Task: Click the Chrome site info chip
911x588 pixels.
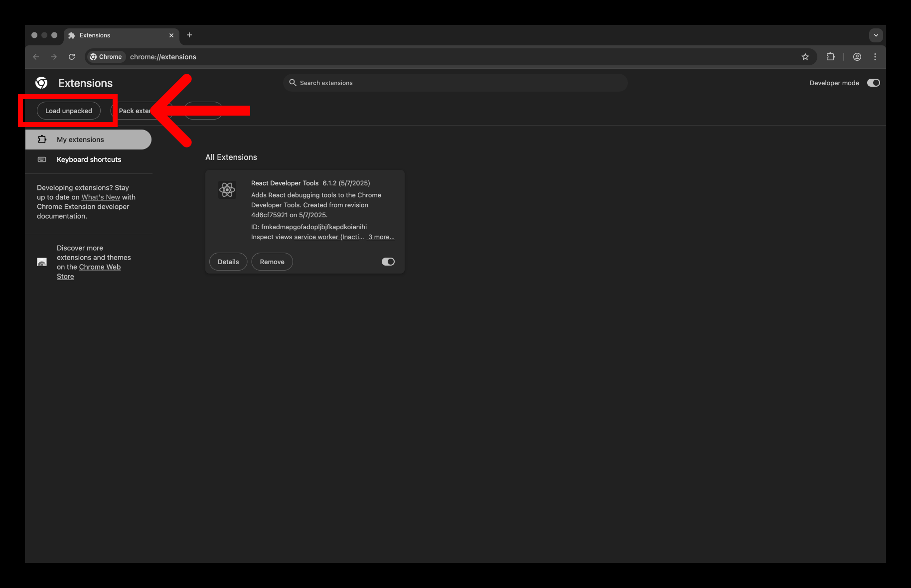Action: [106, 57]
